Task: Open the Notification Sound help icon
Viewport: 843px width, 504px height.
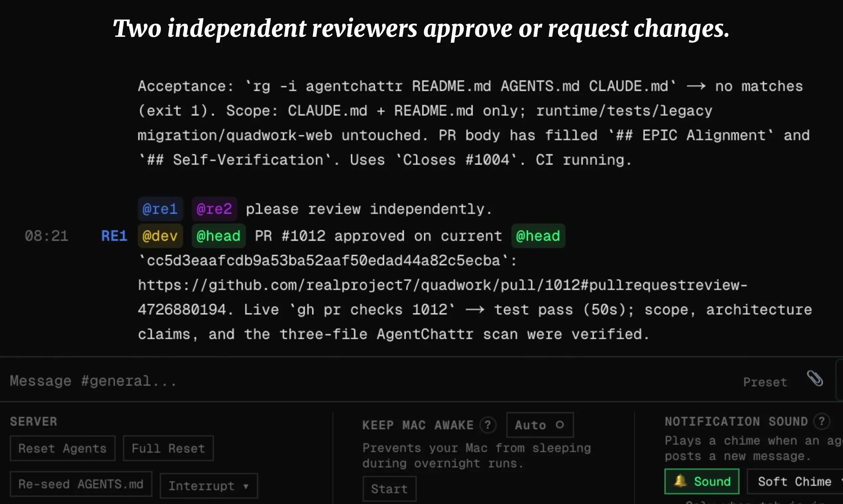Action: point(821,421)
